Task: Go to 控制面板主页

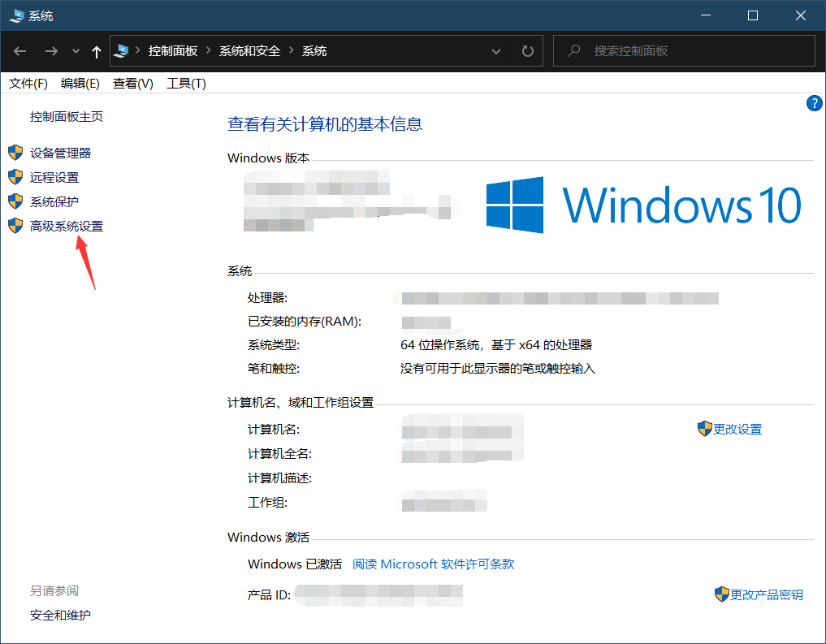Action: (x=67, y=116)
